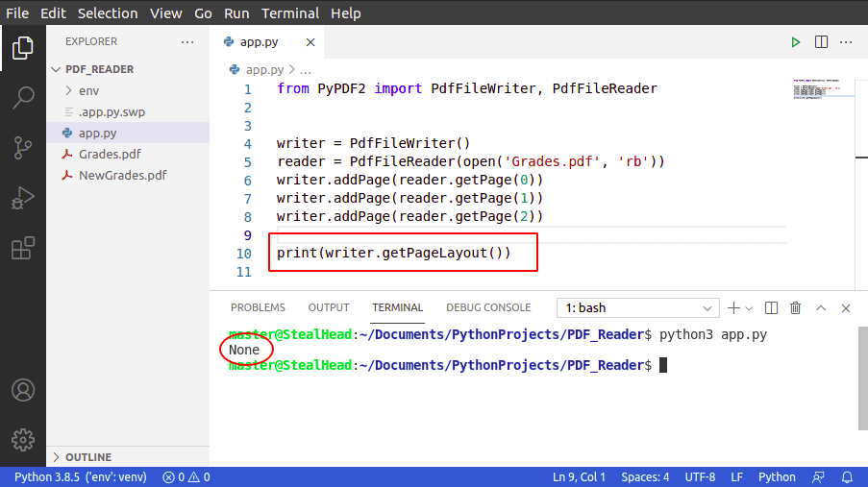Expand the OUTLINE section
This screenshot has width=868, height=487.
(x=128, y=457)
